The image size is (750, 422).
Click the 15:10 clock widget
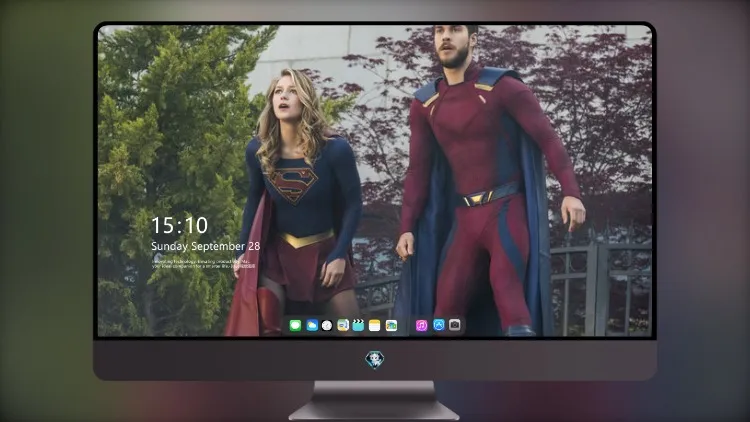180,225
